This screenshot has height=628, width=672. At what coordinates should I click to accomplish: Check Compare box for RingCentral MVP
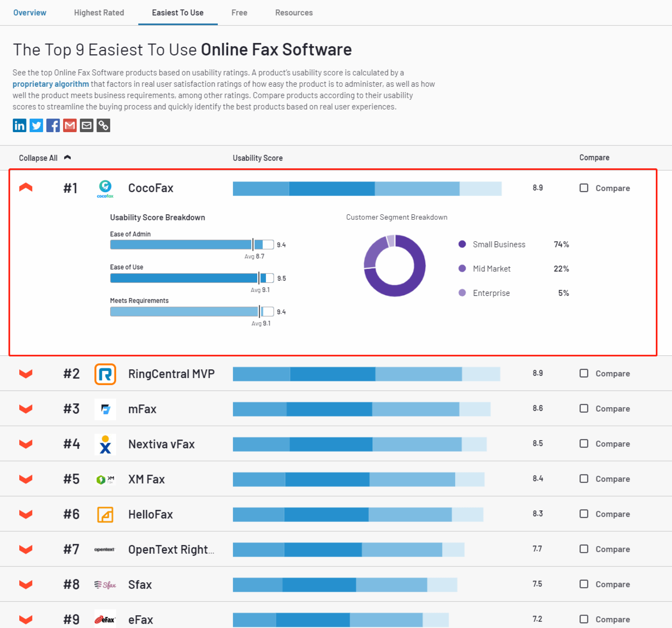click(x=584, y=373)
